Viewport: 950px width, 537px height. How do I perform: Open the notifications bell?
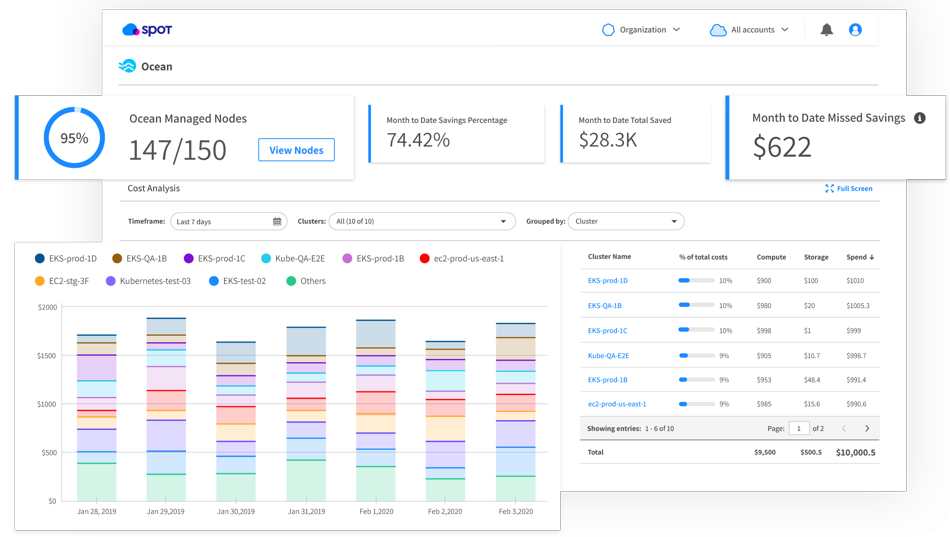pyautogui.click(x=826, y=29)
